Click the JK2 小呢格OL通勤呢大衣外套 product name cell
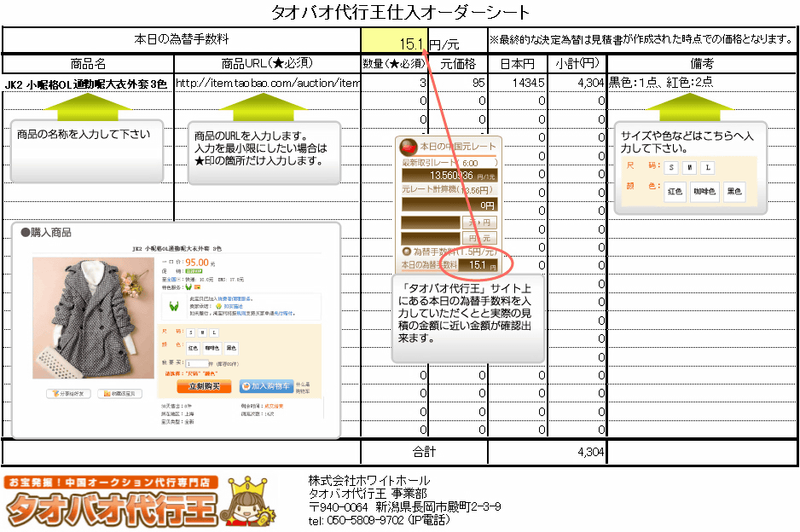This screenshot has width=800, height=532. 88,84
